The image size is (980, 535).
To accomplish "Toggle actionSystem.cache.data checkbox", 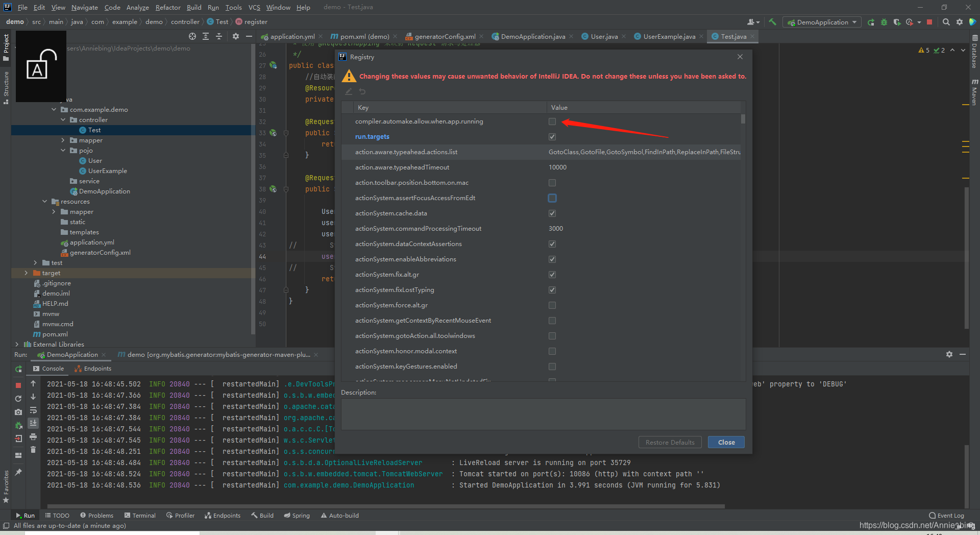I will click(552, 213).
